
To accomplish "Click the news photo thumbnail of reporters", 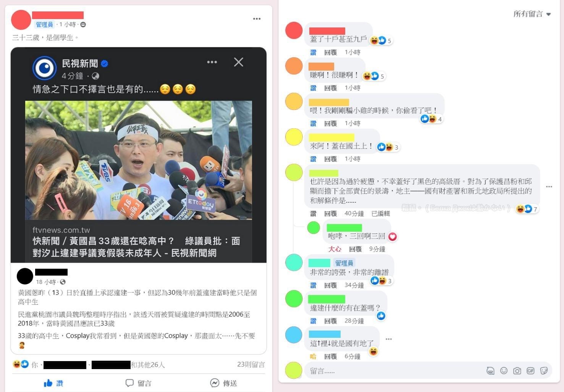I will [139, 160].
